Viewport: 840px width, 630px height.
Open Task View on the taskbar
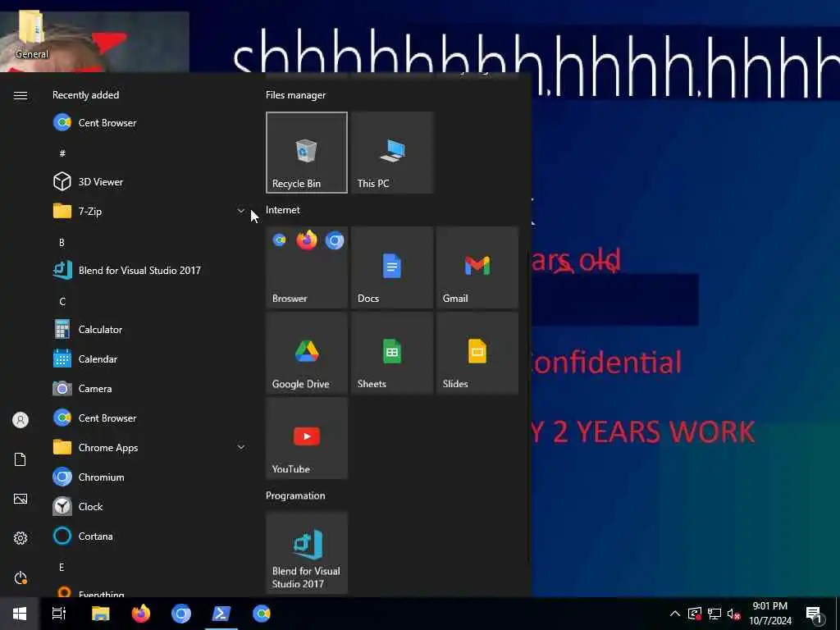point(59,614)
